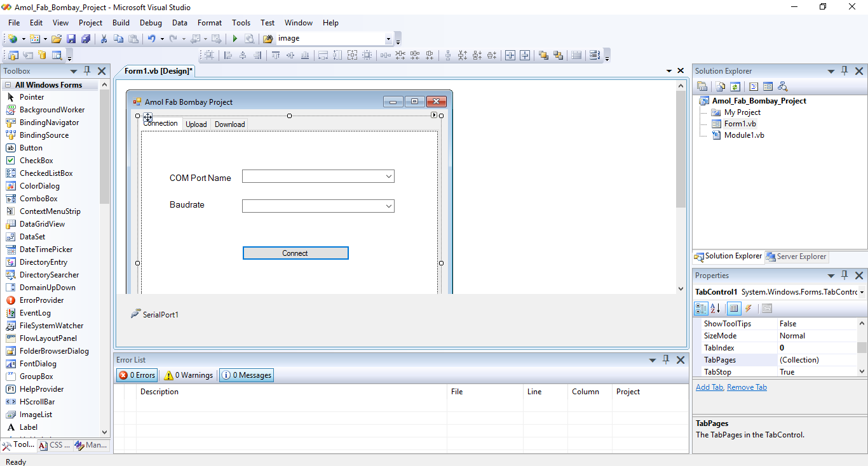The image size is (868, 466).
Task: Click the Find in Files icon
Action: (x=268, y=39)
